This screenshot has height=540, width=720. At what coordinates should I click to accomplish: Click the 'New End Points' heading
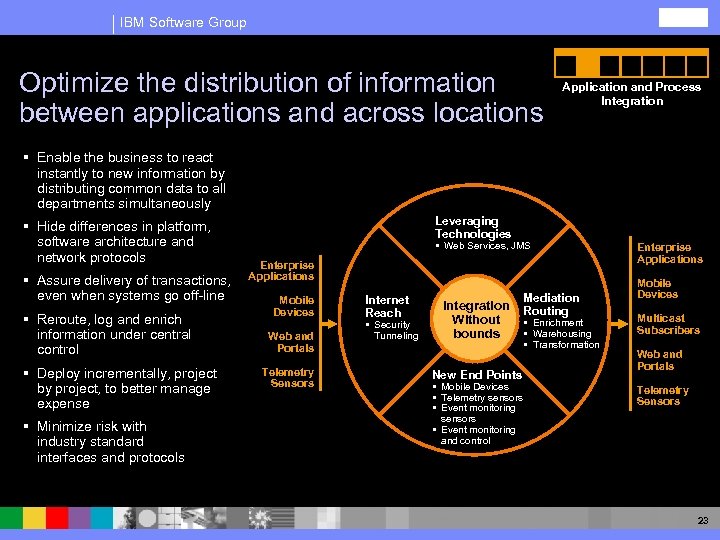pyautogui.click(x=477, y=375)
